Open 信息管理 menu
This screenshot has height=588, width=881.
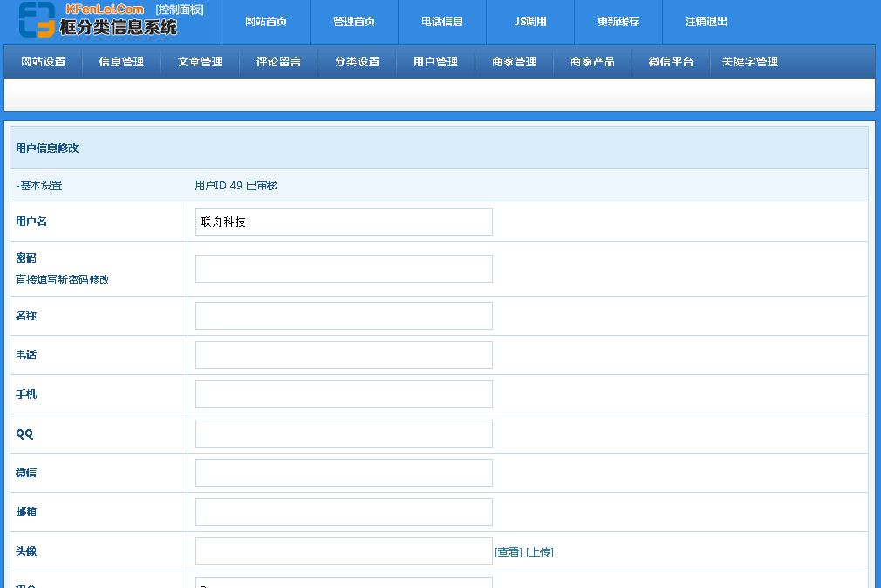click(122, 62)
